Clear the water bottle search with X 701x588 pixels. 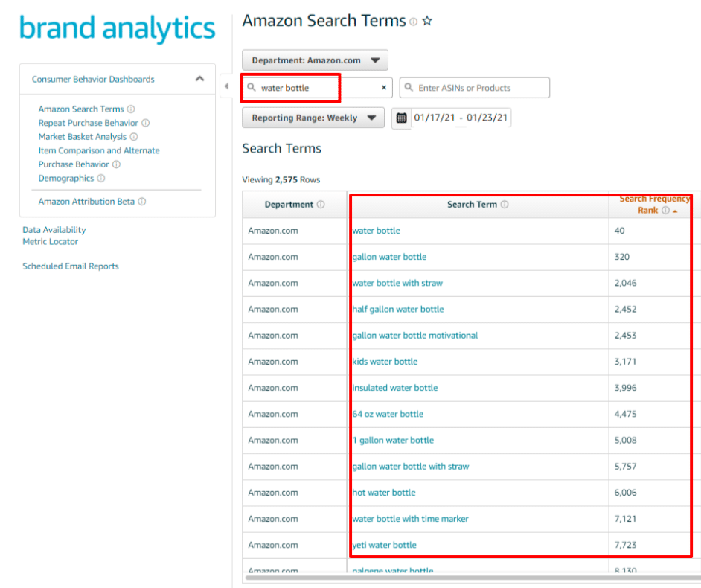(384, 88)
